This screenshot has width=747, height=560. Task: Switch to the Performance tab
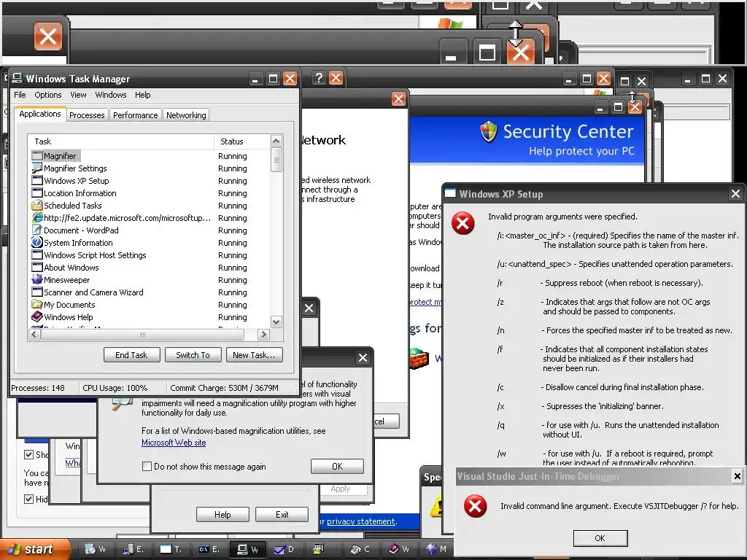(135, 114)
